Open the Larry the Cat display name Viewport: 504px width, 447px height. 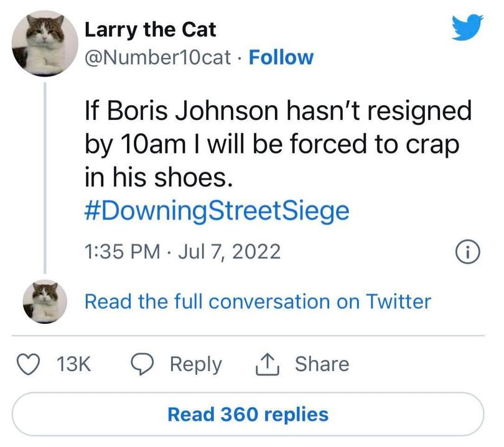click(x=149, y=29)
